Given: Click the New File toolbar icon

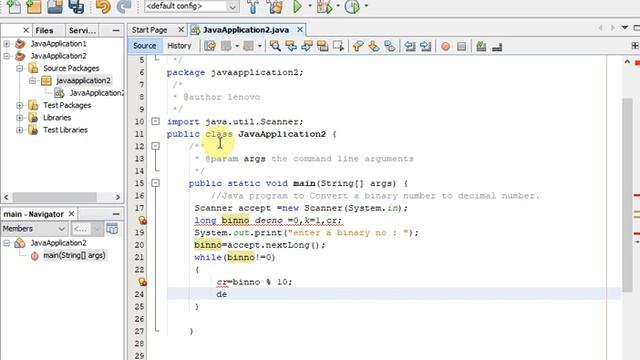Looking at the screenshot, I should pos(13,6).
